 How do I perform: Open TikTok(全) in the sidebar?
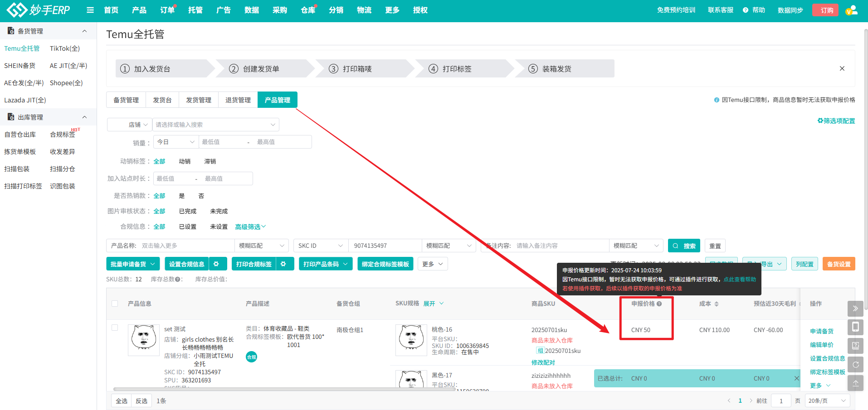65,48
